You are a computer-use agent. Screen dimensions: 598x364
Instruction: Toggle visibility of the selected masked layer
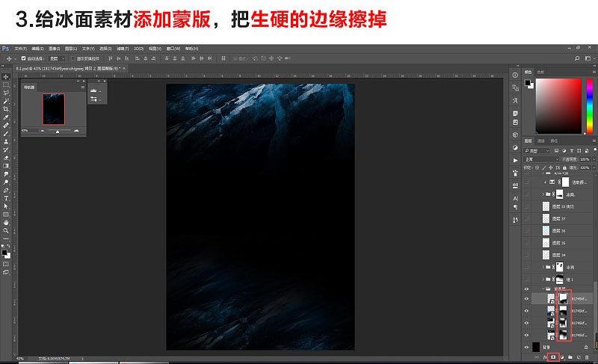tap(527, 299)
